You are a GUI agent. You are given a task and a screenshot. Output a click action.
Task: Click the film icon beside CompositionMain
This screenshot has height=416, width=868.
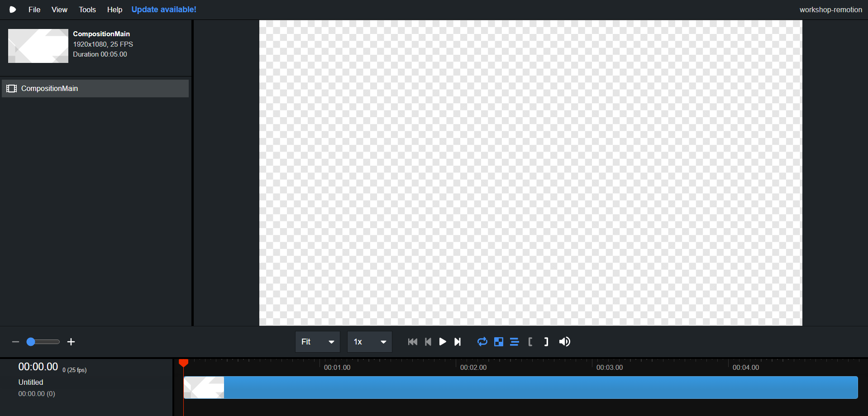click(12, 88)
